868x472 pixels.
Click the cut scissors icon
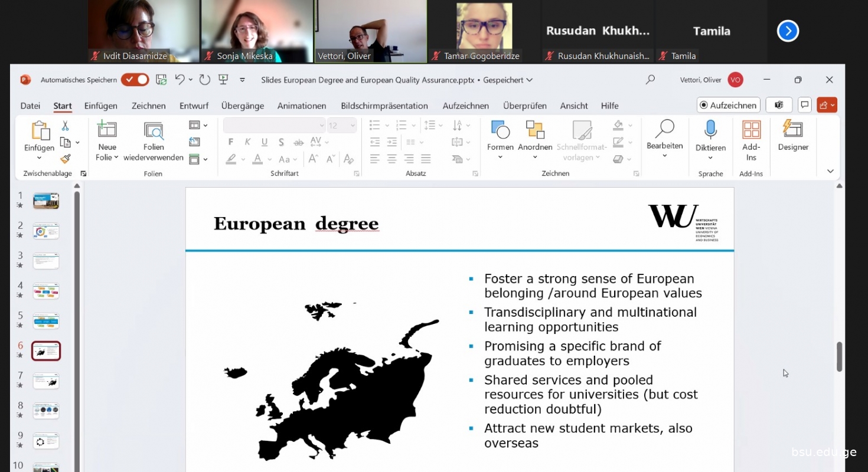(x=66, y=126)
